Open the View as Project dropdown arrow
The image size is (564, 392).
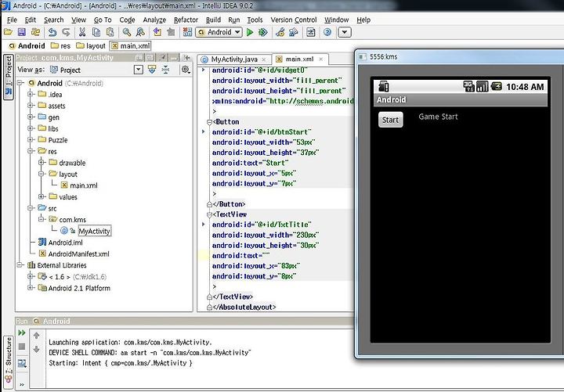point(139,70)
